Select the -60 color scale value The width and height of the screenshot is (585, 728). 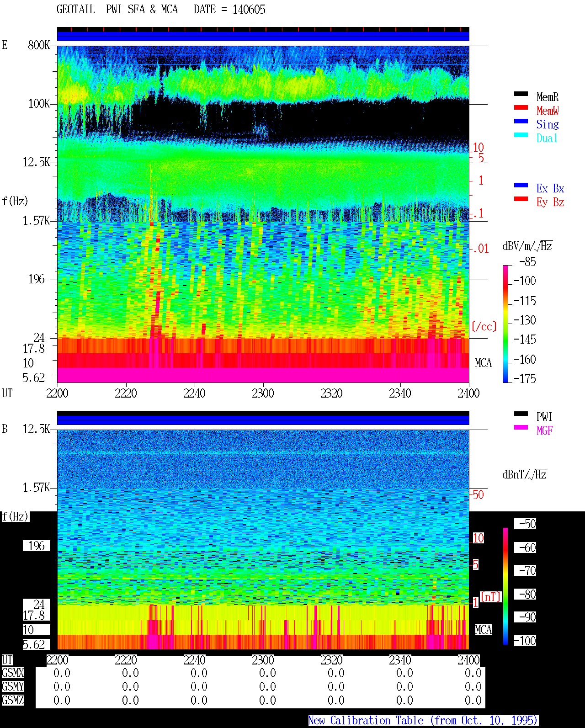click(x=526, y=547)
